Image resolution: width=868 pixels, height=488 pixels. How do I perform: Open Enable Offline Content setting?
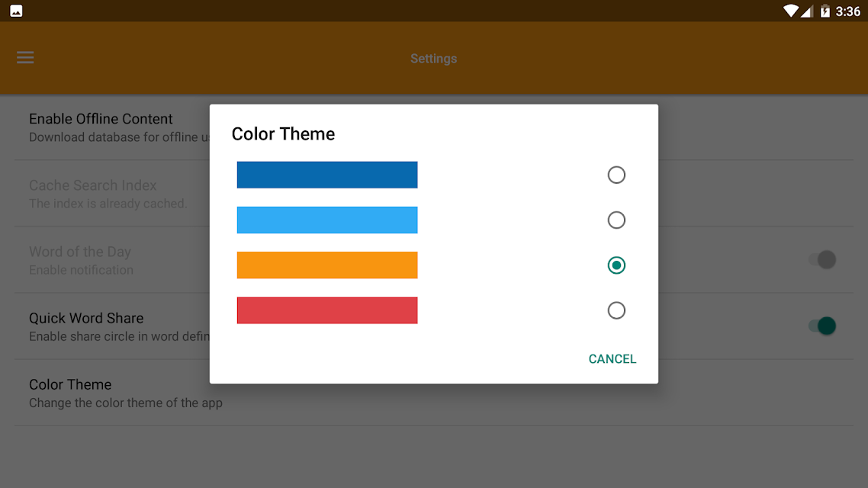click(x=434, y=127)
